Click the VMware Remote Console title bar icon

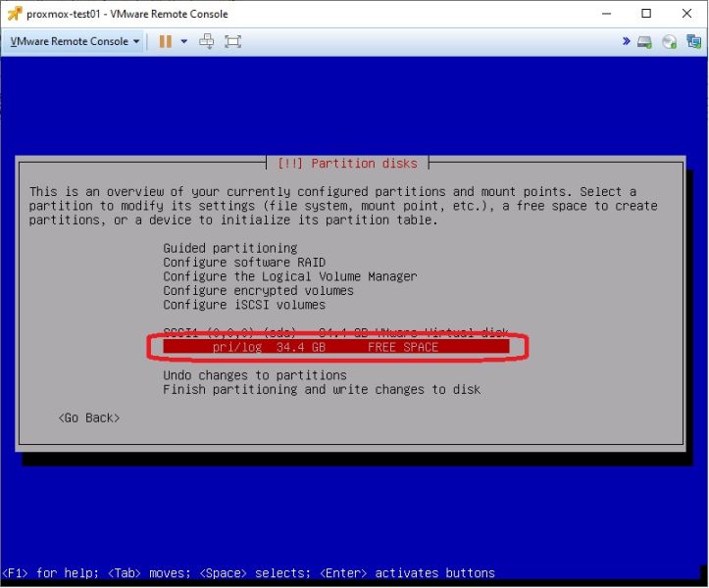pyautogui.click(x=14, y=14)
